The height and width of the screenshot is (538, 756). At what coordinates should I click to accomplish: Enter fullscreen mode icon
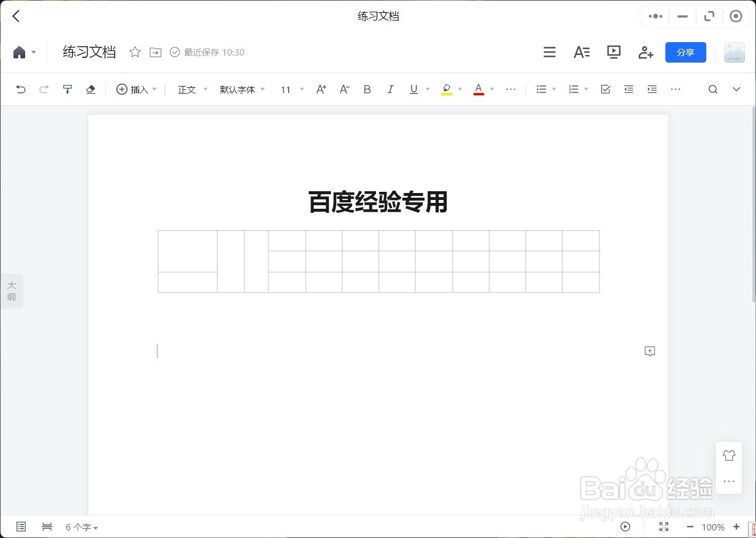pos(664,527)
